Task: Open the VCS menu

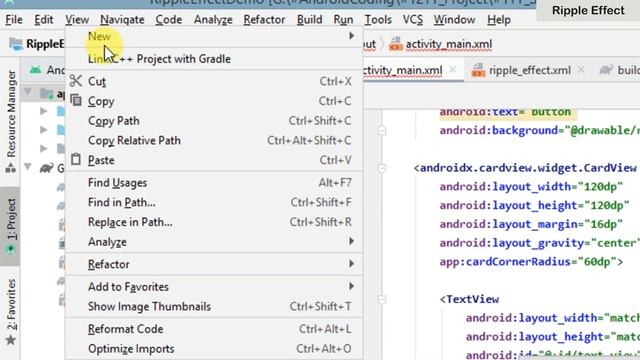Action: coord(413,20)
